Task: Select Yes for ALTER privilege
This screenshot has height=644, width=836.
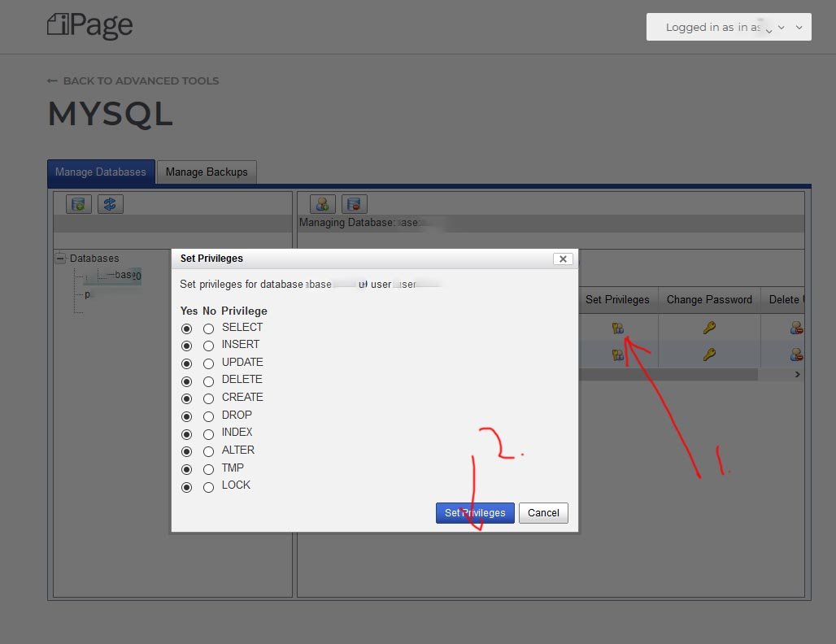Action: [186, 451]
